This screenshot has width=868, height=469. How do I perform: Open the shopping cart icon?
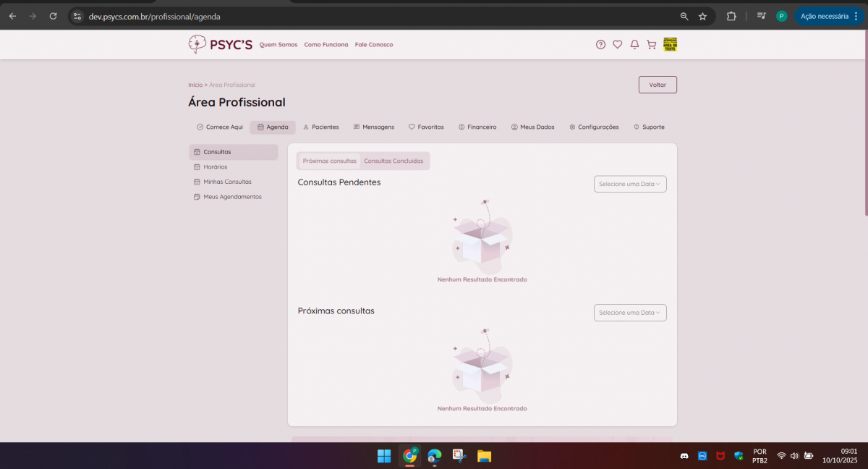click(x=651, y=45)
